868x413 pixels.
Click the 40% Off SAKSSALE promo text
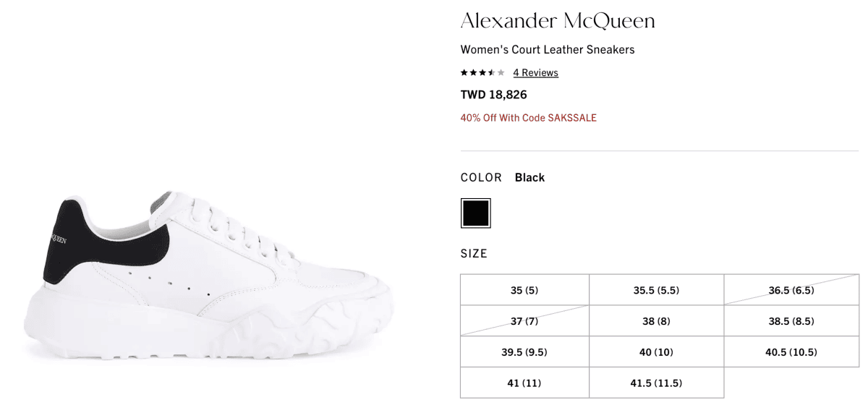pyautogui.click(x=529, y=118)
